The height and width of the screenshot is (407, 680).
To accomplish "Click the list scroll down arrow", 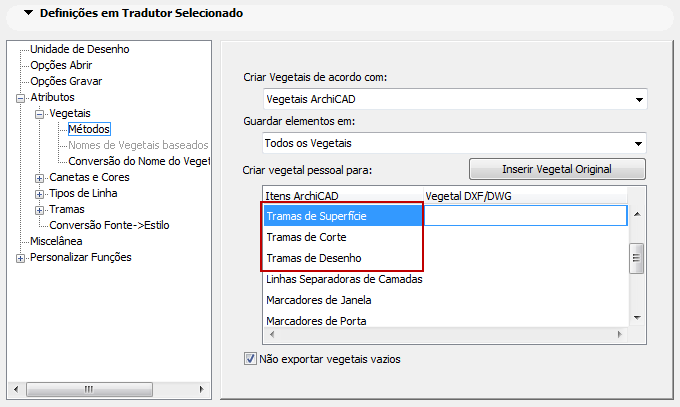I will (x=636, y=318).
